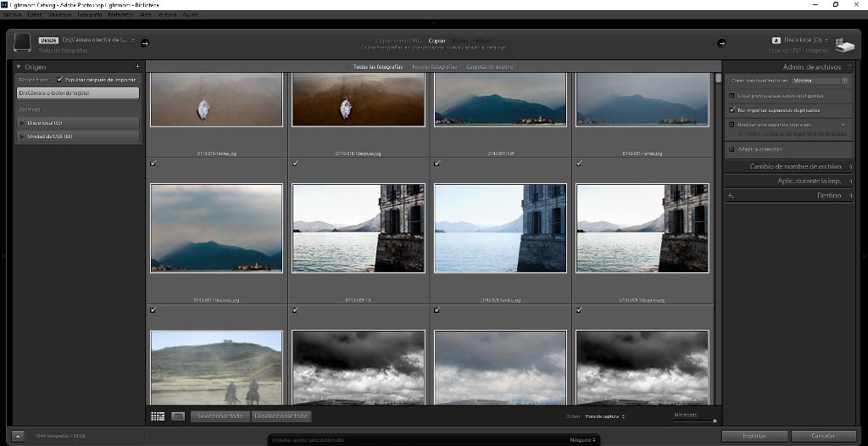Click the destination hard drive icon
The width and height of the screenshot is (868, 446).
845,46
